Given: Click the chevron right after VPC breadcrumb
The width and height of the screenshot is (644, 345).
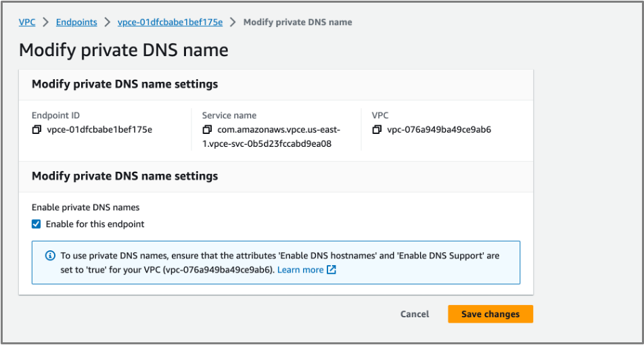Looking at the screenshot, I should 45,22.
